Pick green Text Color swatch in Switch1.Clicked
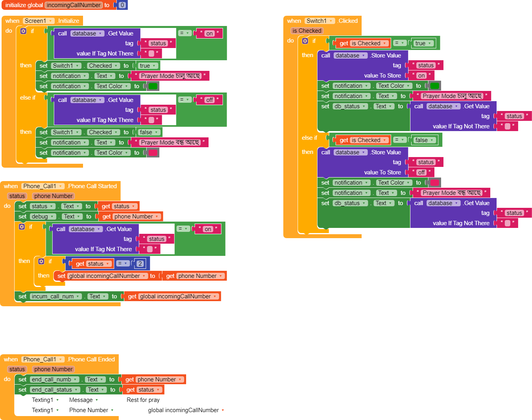Viewport: 532px width, 420px height. [435, 86]
